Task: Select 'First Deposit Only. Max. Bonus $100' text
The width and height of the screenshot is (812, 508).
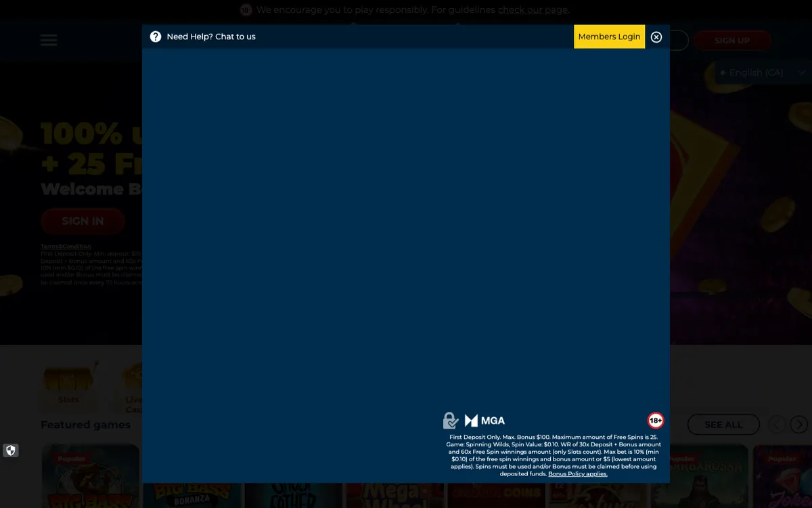Action: (499, 438)
